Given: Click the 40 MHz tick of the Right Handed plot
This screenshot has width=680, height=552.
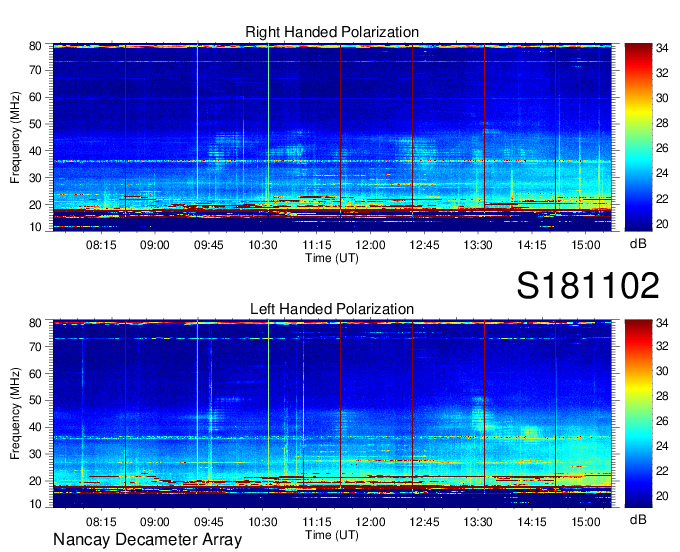Looking at the screenshot, I should (x=35, y=151).
